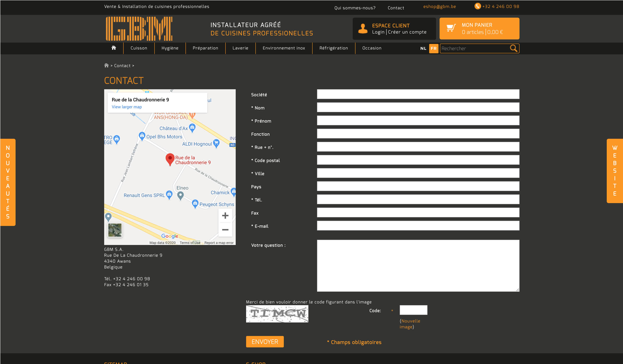Click the captcha Code input field
The image size is (623, 364).
click(413, 310)
